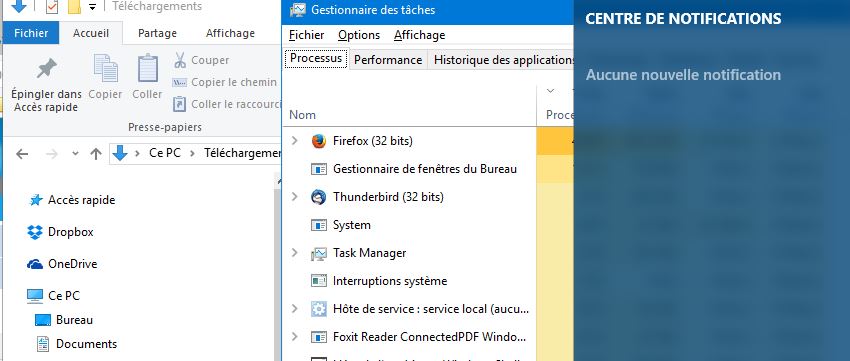This screenshot has height=361, width=850.
Task: Click the up arrow in Explorer
Action: [96, 154]
